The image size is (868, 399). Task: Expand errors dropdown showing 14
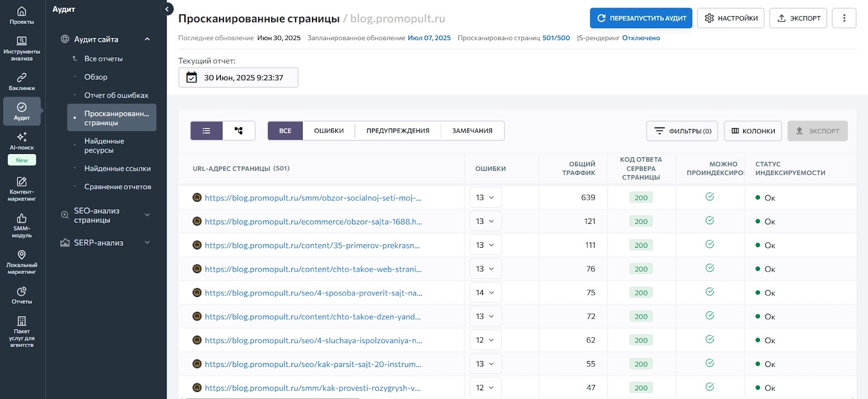pos(486,293)
